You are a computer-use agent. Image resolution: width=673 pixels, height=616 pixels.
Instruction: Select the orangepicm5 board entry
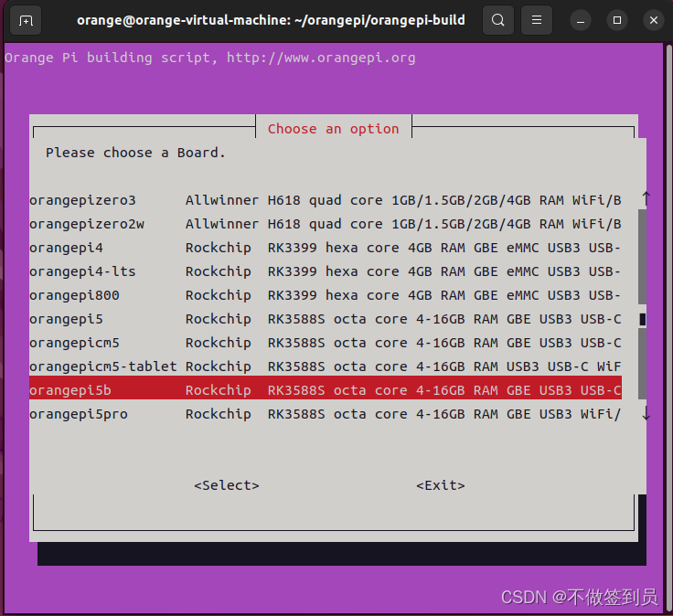pyautogui.click(x=326, y=343)
